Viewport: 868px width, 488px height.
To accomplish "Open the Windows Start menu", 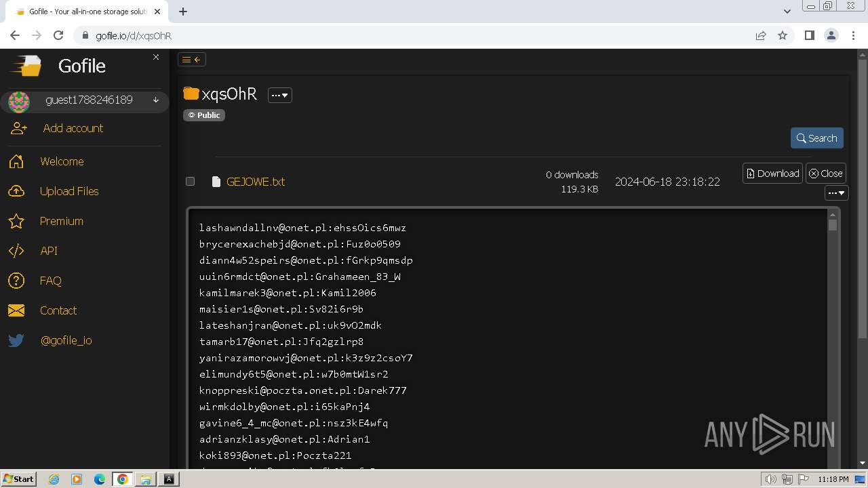I will tap(18, 479).
